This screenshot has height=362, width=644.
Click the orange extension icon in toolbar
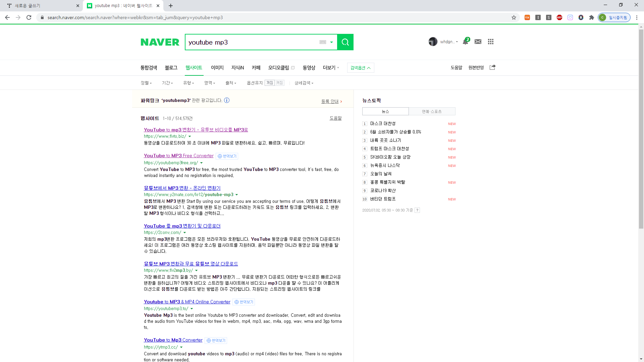pos(527,17)
